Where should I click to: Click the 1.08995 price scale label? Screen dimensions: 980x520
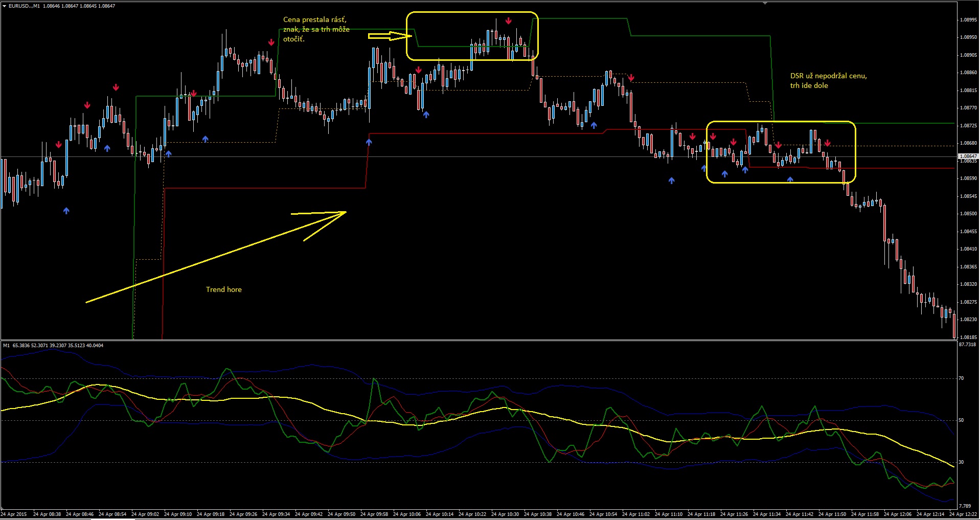pyautogui.click(x=968, y=20)
